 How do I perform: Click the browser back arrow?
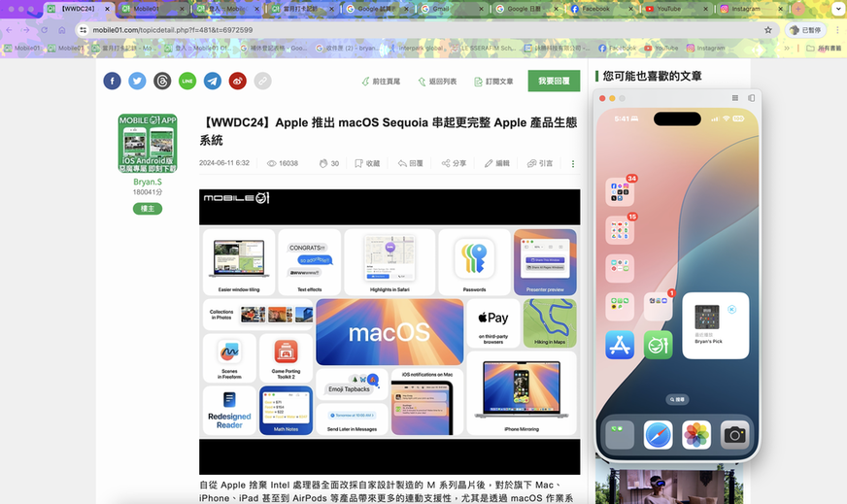point(9,30)
